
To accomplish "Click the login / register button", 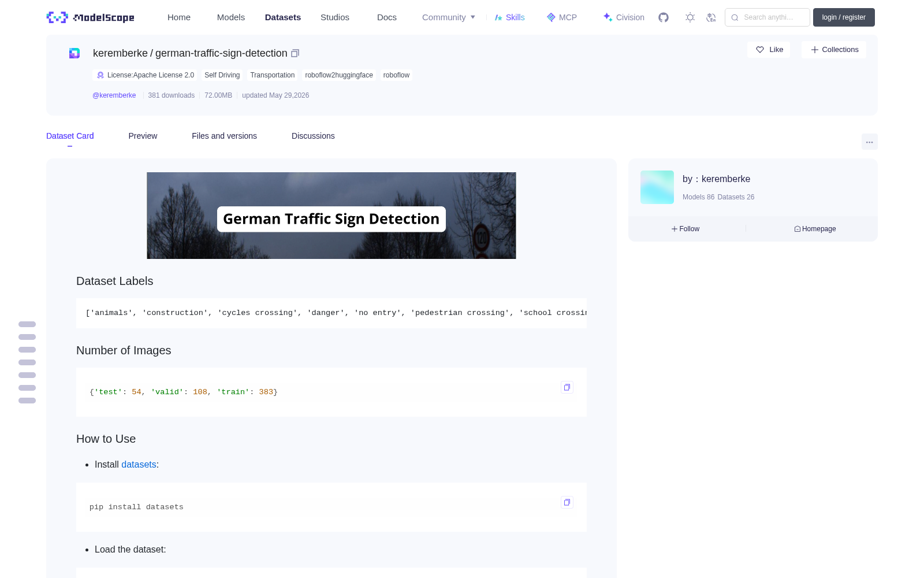I will pos(844,17).
